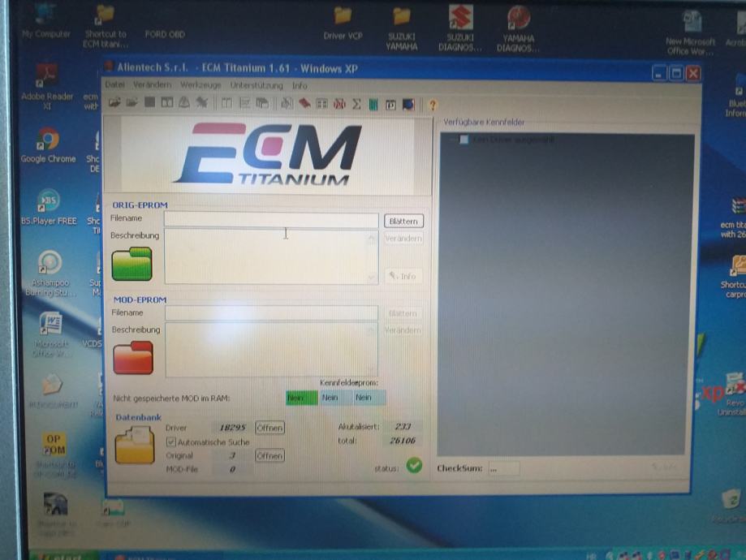The width and height of the screenshot is (746, 560).
Task: Click the ORIG-EPROM Beschreibung text area
Action: (271, 257)
